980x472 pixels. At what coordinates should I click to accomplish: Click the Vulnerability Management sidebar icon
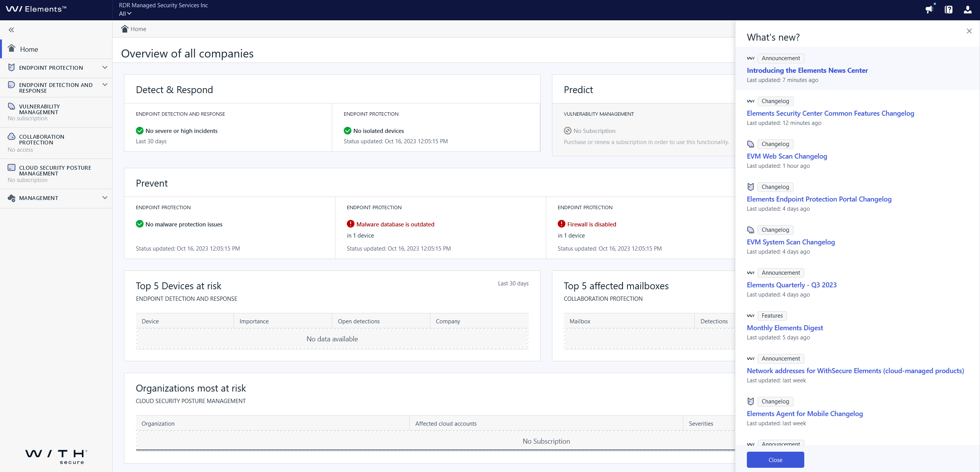click(11, 106)
